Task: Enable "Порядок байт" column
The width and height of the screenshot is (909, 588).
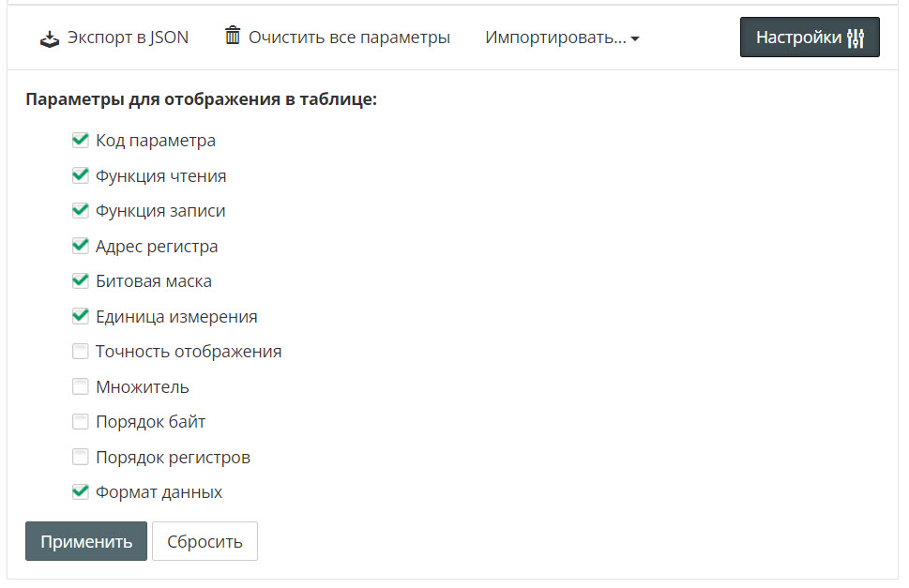Action: [x=81, y=421]
